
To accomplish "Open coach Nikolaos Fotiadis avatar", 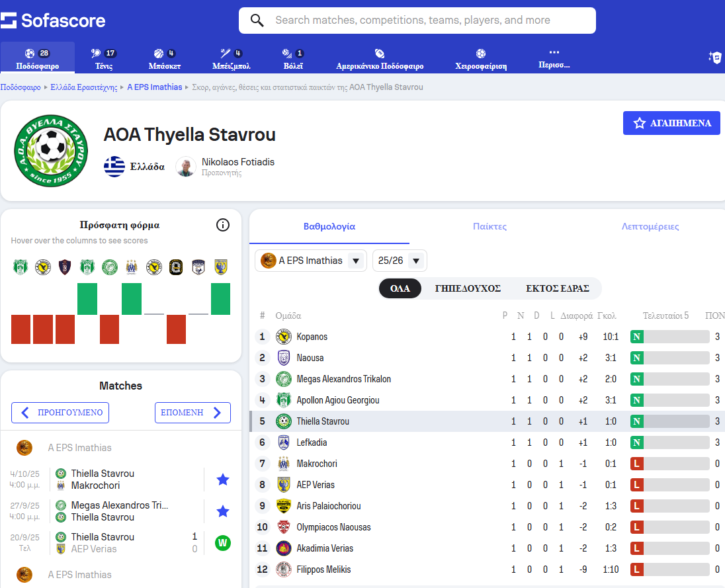I will (x=186, y=167).
